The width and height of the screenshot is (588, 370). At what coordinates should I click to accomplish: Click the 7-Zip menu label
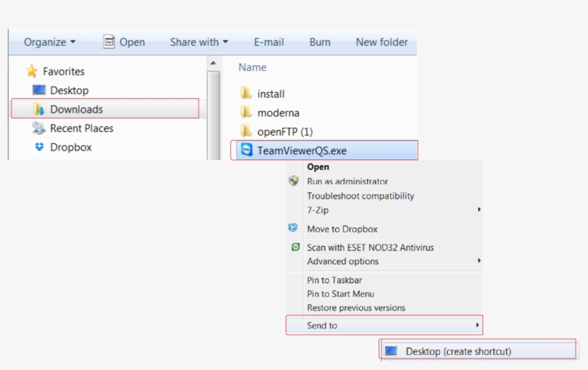[x=318, y=210]
